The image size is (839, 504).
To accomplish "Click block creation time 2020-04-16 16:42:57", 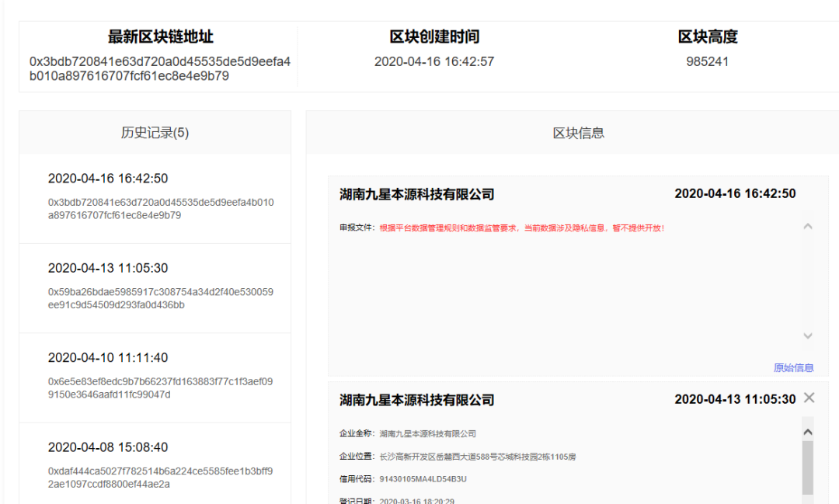I will pos(434,61).
